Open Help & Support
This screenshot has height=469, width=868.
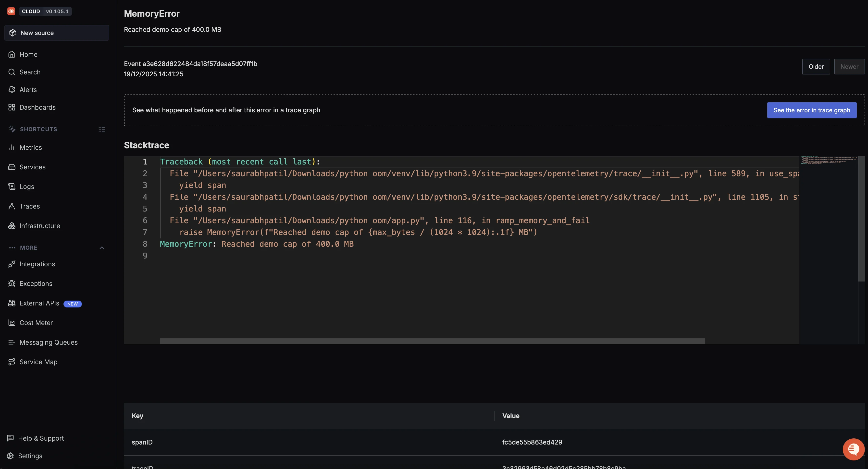tap(41, 438)
